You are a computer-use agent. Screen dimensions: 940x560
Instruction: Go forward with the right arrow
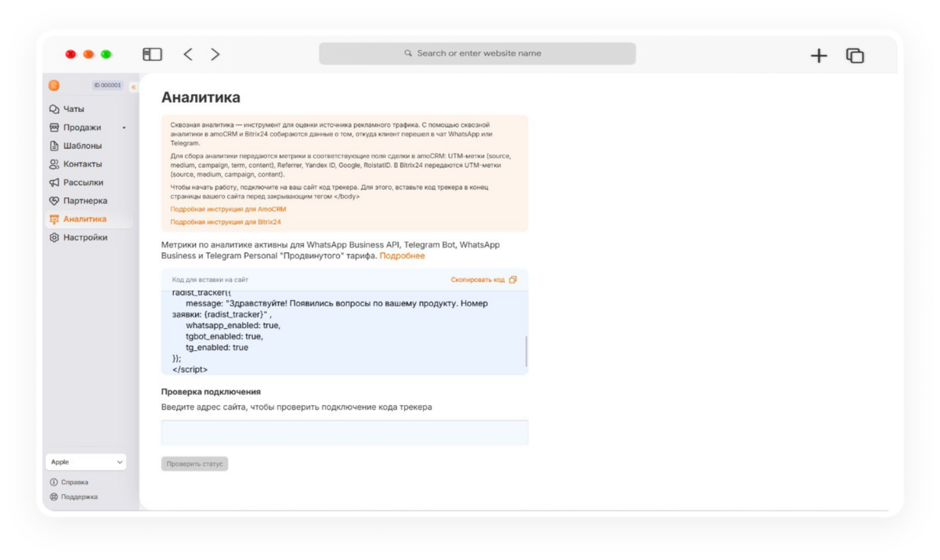(215, 54)
